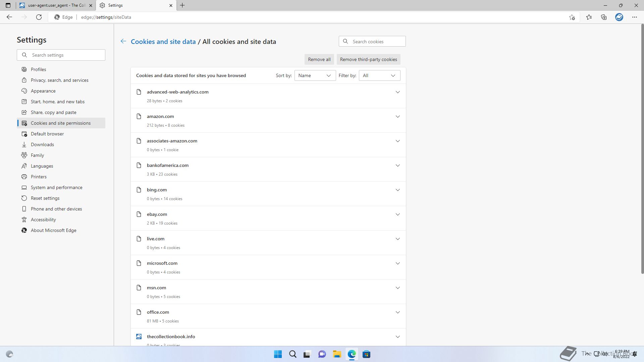Refresh the current page

[39, 17]
